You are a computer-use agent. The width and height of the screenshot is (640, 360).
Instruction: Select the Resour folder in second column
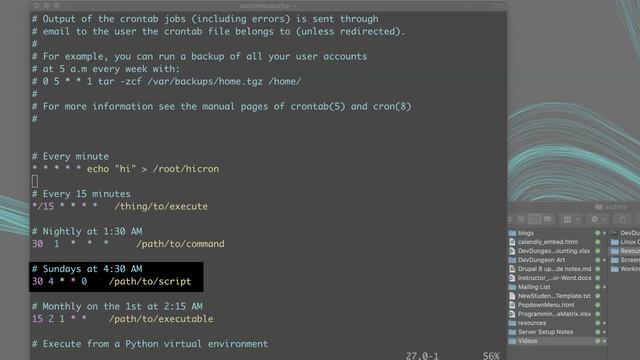[x=630, y=251]
